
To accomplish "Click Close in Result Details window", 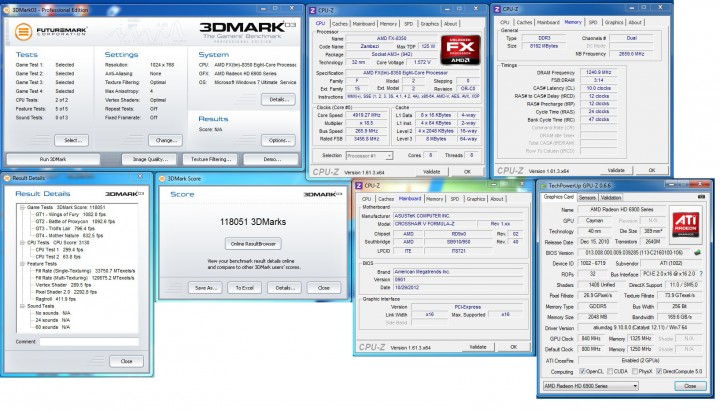I will point(126,361).
